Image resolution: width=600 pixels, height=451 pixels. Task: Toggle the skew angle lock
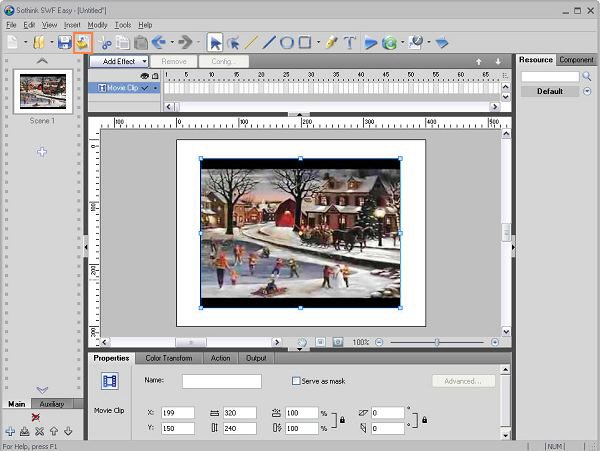coord(424,420)
